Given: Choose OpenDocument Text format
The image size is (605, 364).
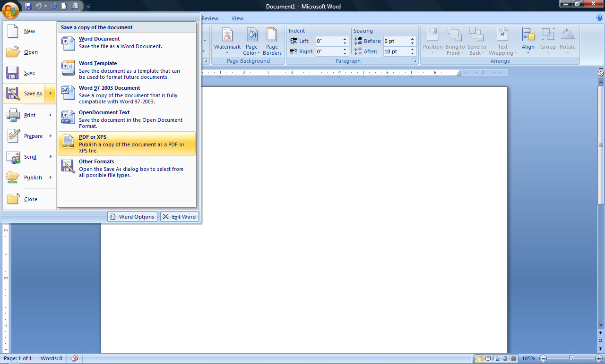Looking at the screenshot, I should pyautogui.click(x=127, y=119).
